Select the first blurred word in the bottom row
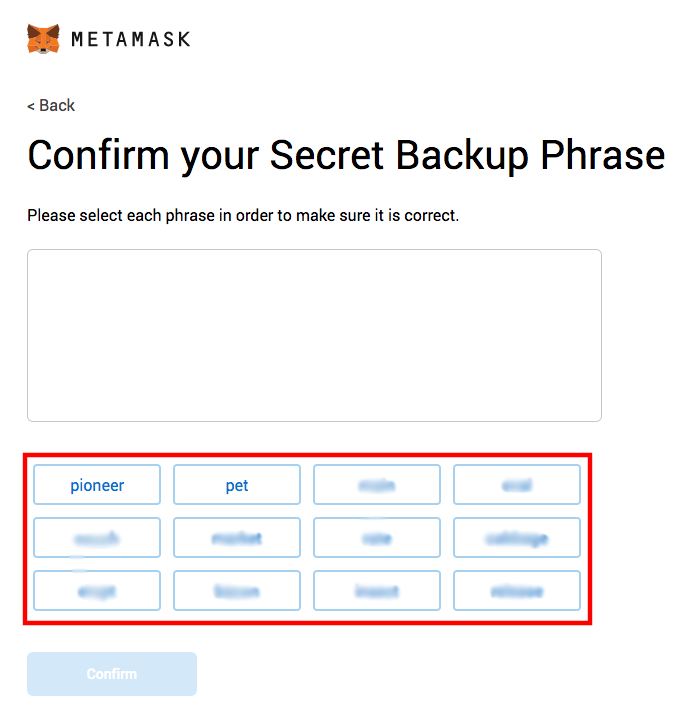This screenshot has width=698, height=714. (97, 591)
